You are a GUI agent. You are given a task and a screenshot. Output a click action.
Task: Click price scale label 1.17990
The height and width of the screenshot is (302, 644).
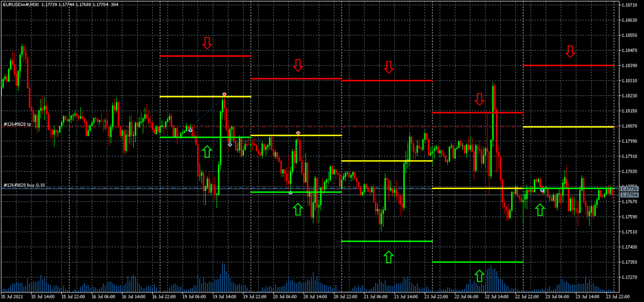pyautogui.click(x=630, y=141)
